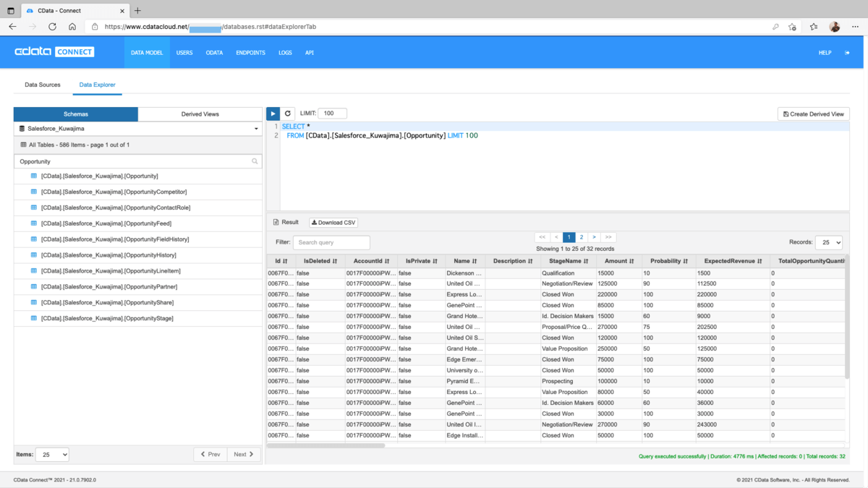Open the ENDPOINTS menu
Image resolution: width=868 pixels, height=488 pixels.
point(250,53)
